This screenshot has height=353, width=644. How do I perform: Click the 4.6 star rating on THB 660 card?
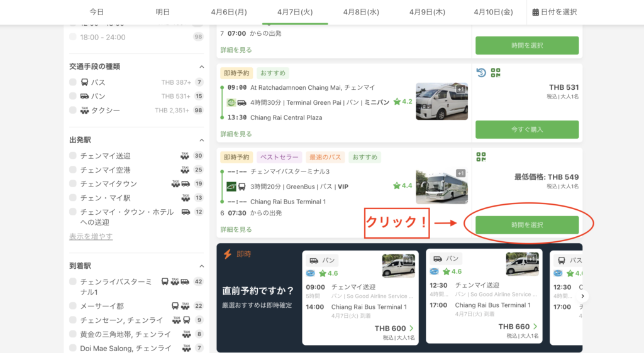[452, 271]
